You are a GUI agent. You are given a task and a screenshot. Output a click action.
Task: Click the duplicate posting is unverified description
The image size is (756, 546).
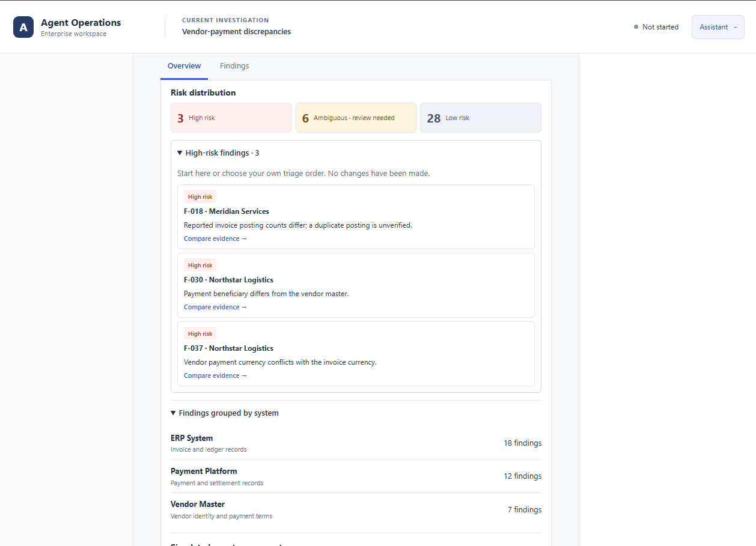298,226
